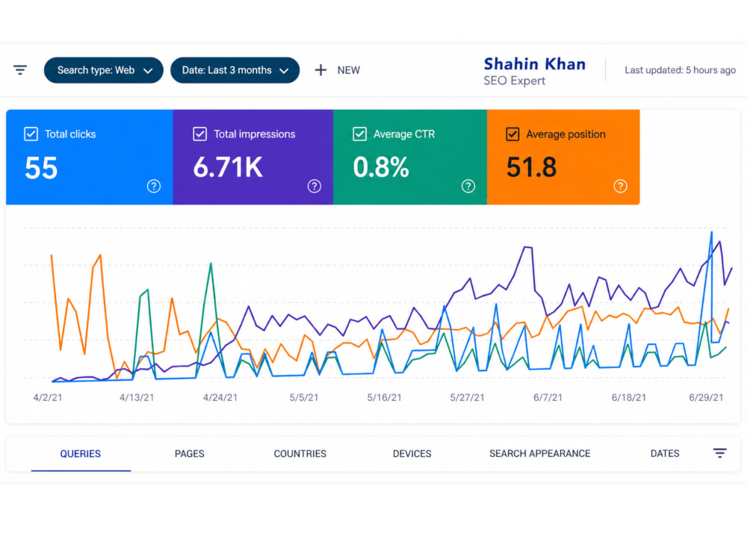The width and height of the screenshot is (747, 560).
Task: Click the NEW filter button label
Action: click(x=349, y=70)
